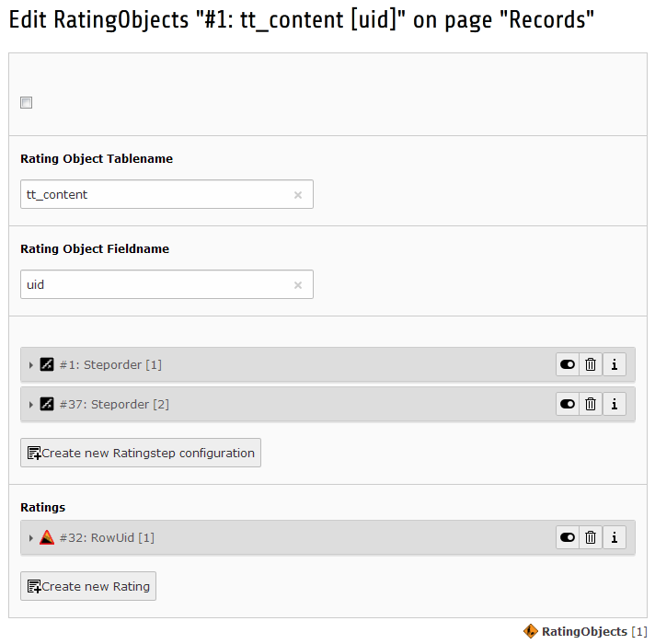This screenshot has width=655, height=644.
Task: Click the rating icon of #32 RowUid
Action: click(x=47, y=537)
